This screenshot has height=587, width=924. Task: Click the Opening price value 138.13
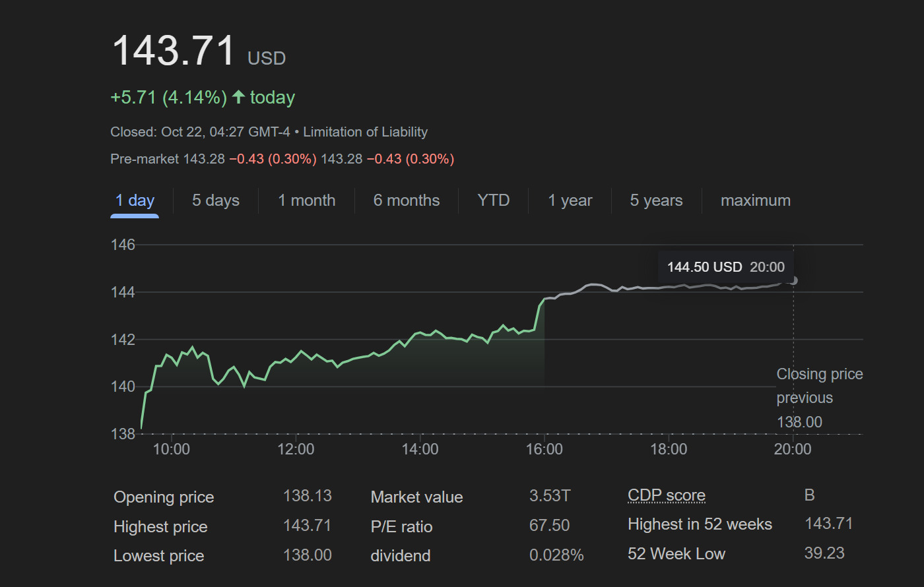click(307, 496)
